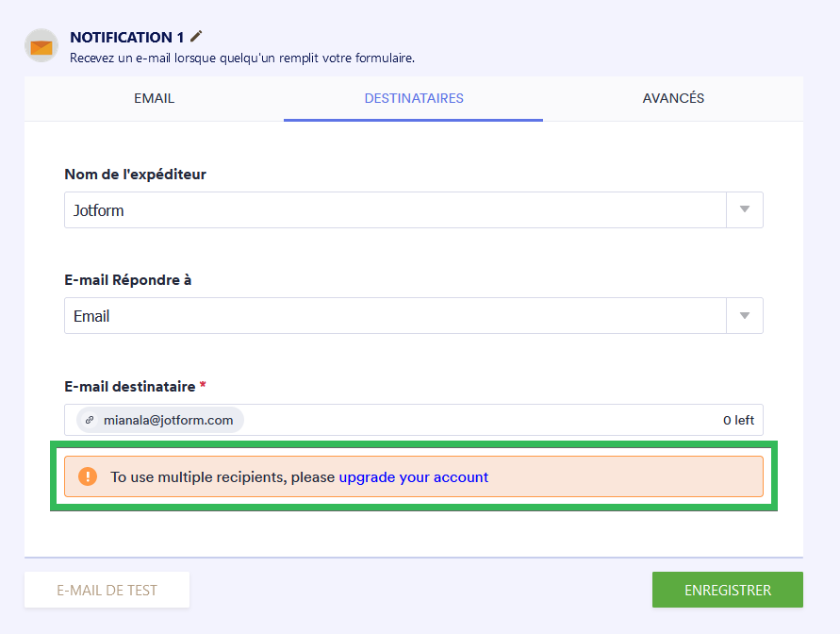Expand the sender name dropdown arrow
Screen dimensions: 840x634
(744, 210)
